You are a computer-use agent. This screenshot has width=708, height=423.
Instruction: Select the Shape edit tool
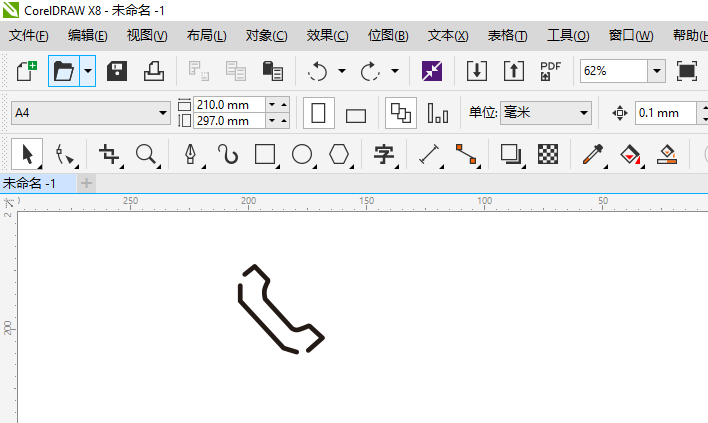65,154
